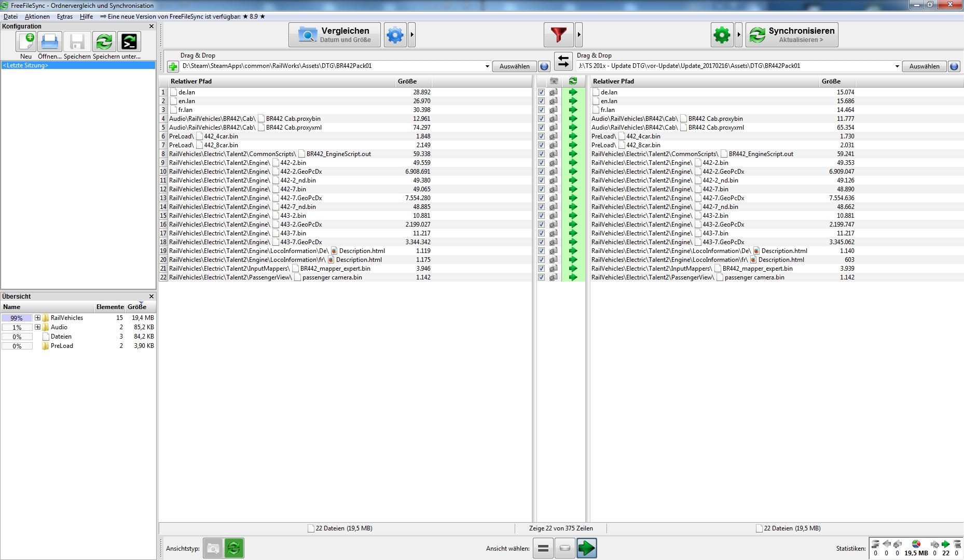Image resolution: width=964 pixels, height=560 pixels.
Task: Toggle the 'do nothing' view filter button
Action: click(565, 548)
